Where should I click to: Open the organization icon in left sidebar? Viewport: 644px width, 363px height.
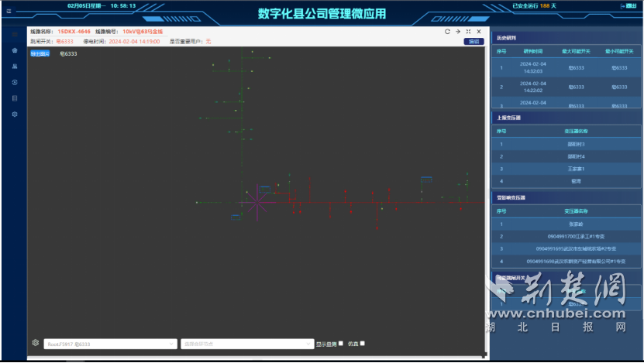[14, 67]
